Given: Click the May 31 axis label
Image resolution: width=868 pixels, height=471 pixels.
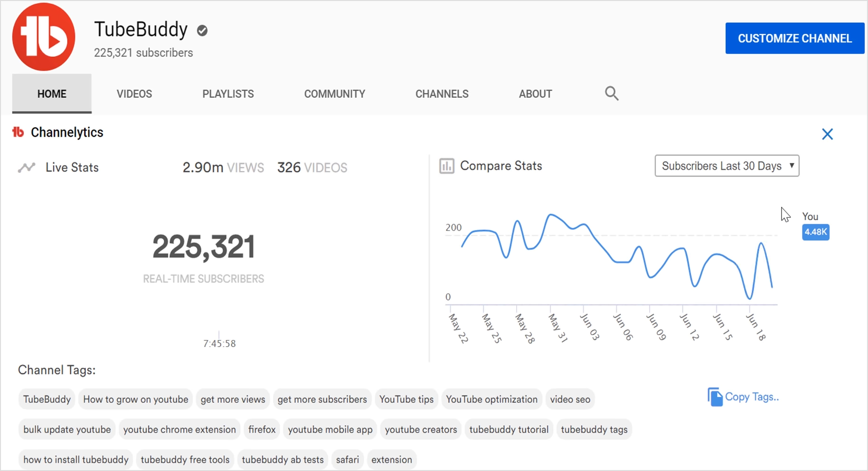Looking at the screenshot, I should point(558,328).
